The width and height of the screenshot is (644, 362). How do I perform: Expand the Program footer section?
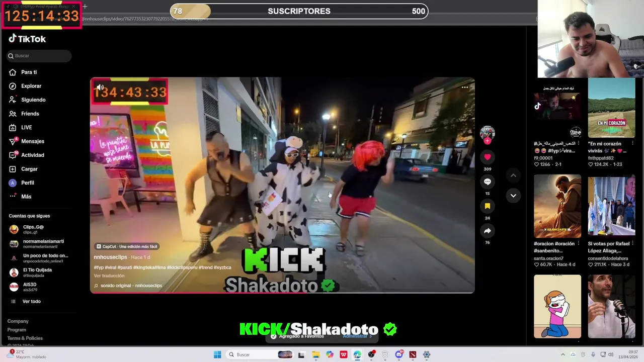click(x=17, y=330)
